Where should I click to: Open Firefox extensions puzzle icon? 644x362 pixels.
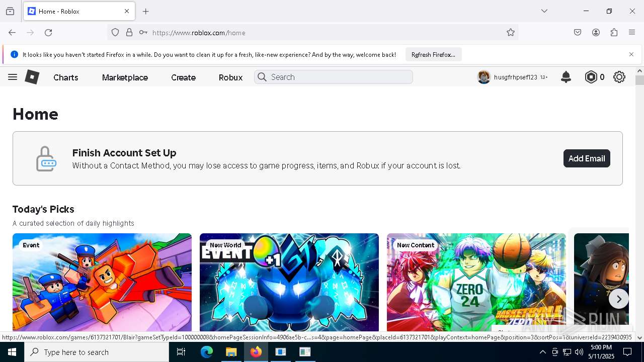(614, 33)
